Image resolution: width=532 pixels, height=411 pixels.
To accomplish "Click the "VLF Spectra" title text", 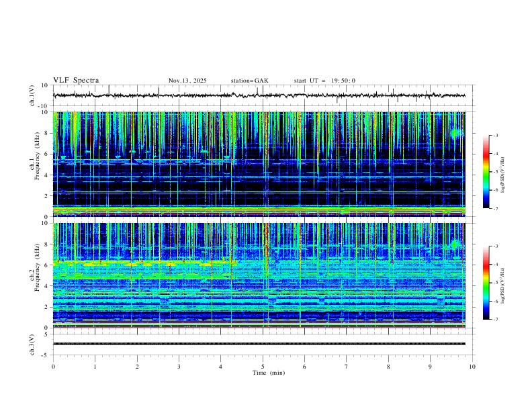I will point(76,81).
